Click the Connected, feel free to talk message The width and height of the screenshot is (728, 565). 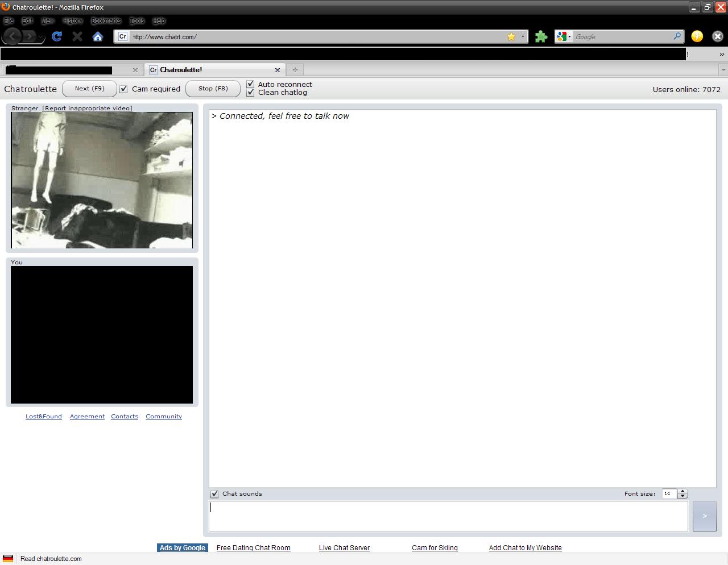tap(280, 116)
